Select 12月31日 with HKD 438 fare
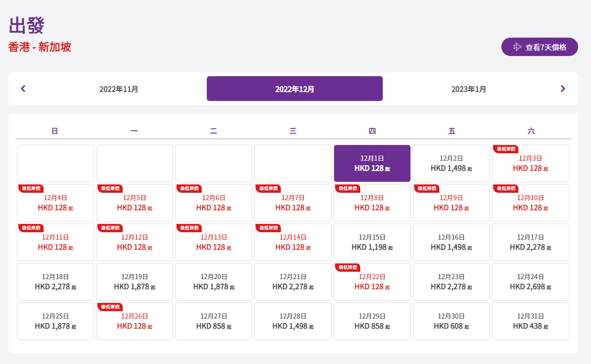 (530, 321)
